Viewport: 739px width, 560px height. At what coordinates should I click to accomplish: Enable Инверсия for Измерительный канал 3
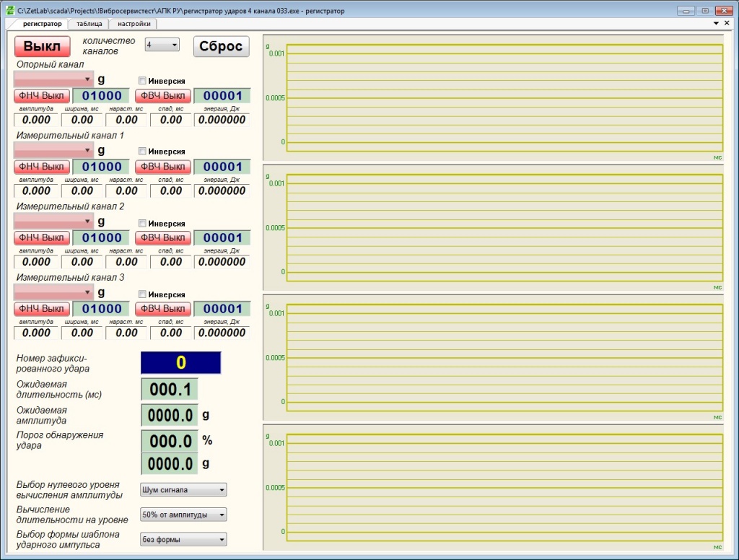142,294
